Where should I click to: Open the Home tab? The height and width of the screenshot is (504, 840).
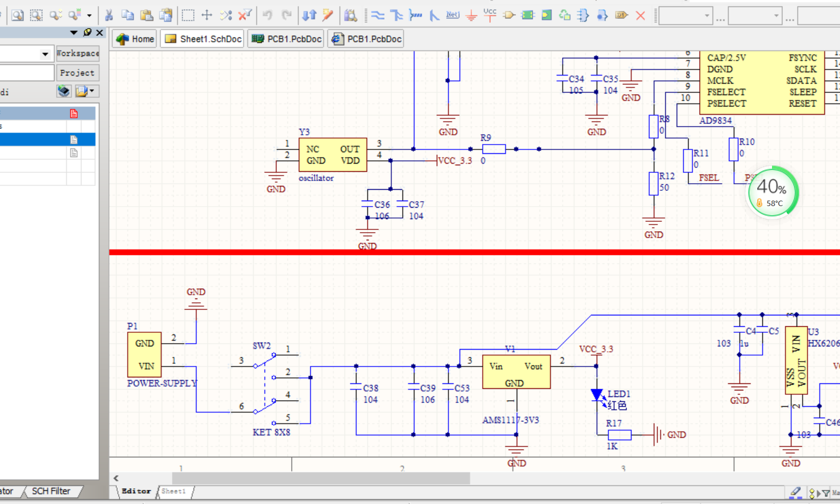click(x=135, y=39)
